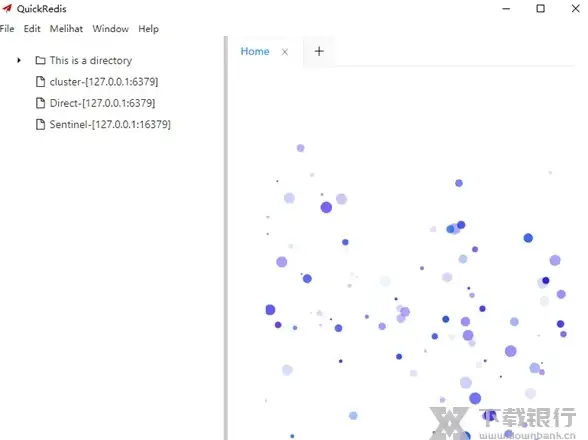This screenshot has height=440, width=588.
Task: Click the file icon next to Sentinel-[127.0.0.1:16379]
Action: click(40, 124)
